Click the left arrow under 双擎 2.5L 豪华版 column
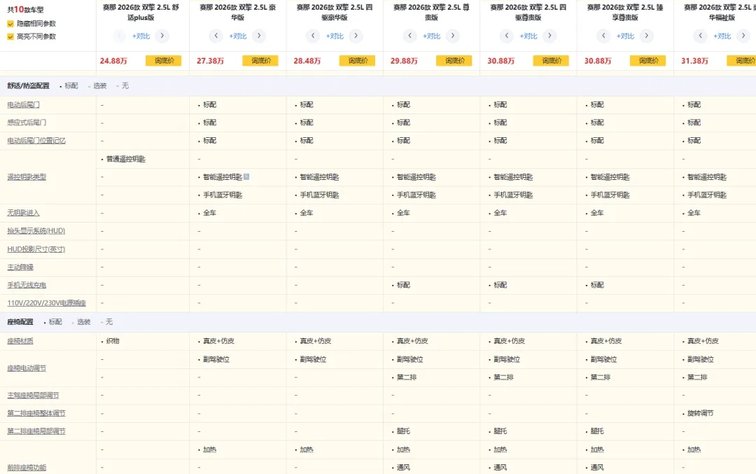The image size is (756, 474). point(214,36)
